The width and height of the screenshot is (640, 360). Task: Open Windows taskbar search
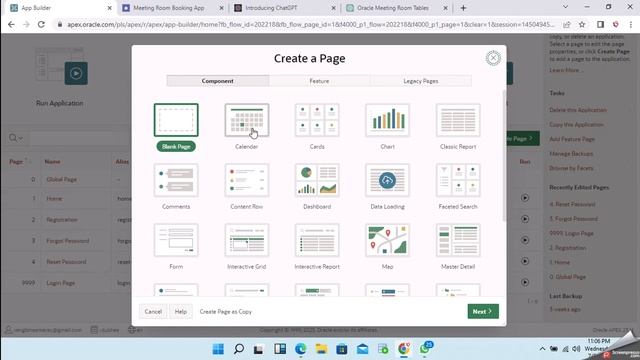(239, 349)
